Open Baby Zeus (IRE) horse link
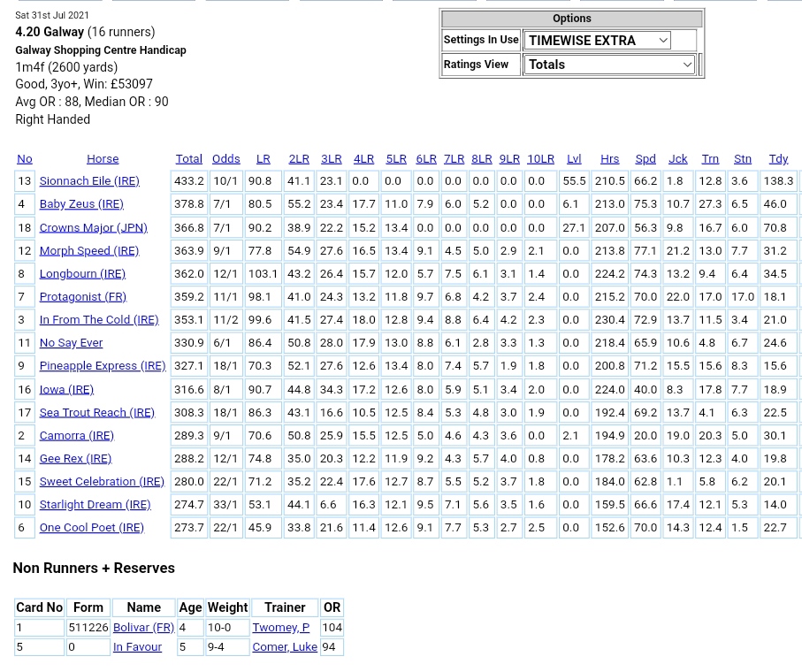 tap(80, 203)
